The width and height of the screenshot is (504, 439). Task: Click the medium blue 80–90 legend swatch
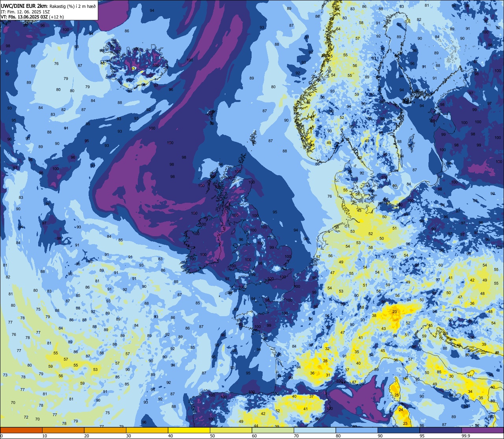(x=357, y=430)
